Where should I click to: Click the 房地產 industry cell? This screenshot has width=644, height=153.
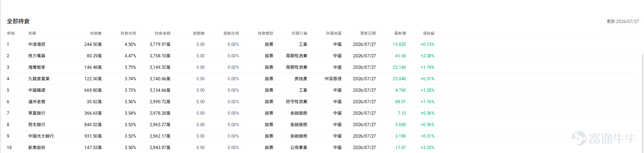301,79
